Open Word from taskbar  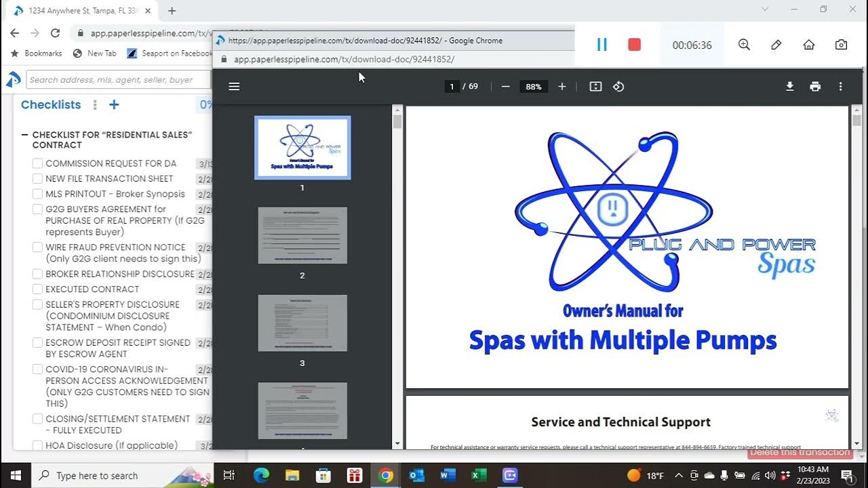pyautogui.click(x=448, y=475)
